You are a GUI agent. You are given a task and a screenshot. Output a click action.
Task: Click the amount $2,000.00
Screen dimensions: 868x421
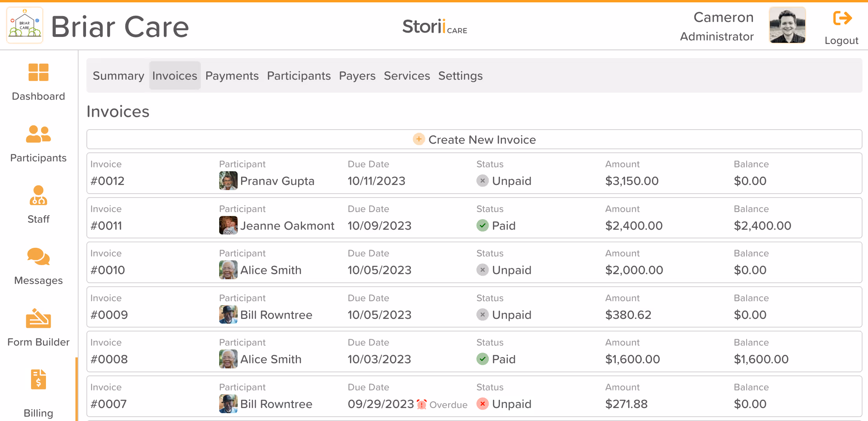pyautogui.click(x=634, y=270)
